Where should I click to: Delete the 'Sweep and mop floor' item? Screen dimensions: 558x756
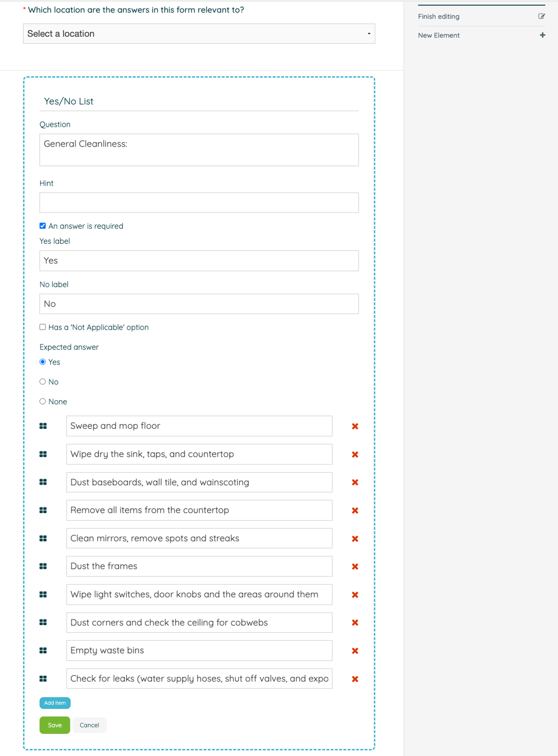tap(355, 426)
